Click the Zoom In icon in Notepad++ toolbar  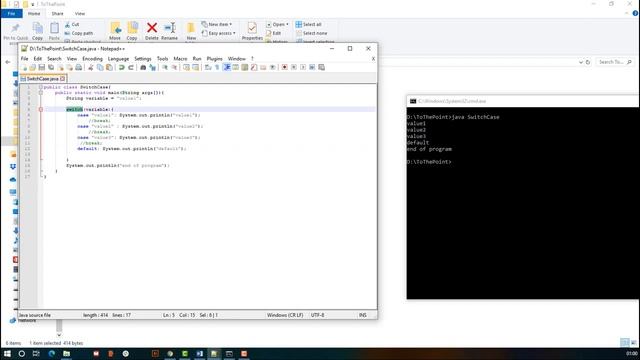165,67
